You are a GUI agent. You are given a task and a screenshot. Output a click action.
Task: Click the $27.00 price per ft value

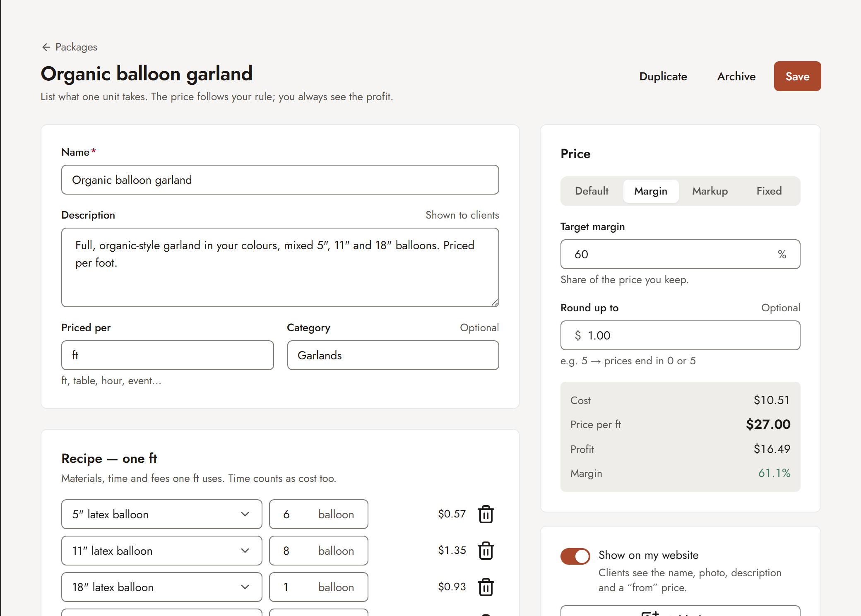pyautogui.click(x=768, y=424)
